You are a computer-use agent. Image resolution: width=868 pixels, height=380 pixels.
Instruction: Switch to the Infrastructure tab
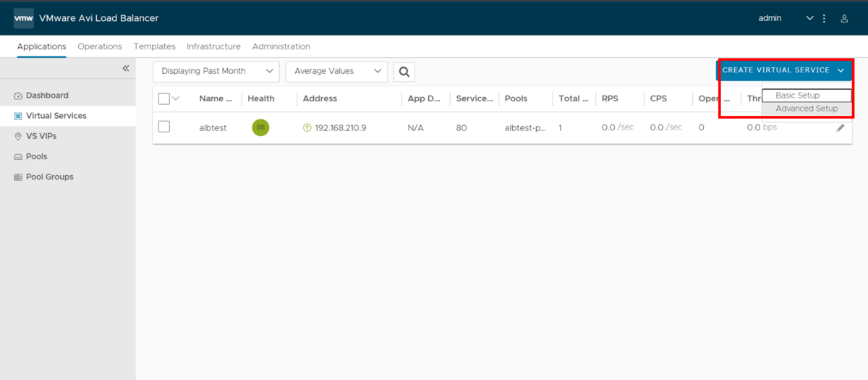pyautogui.click(x=213, y=46)
